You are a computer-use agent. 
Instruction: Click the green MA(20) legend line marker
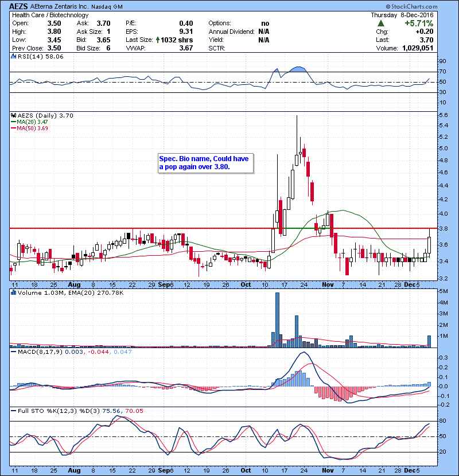pos(13,122)
